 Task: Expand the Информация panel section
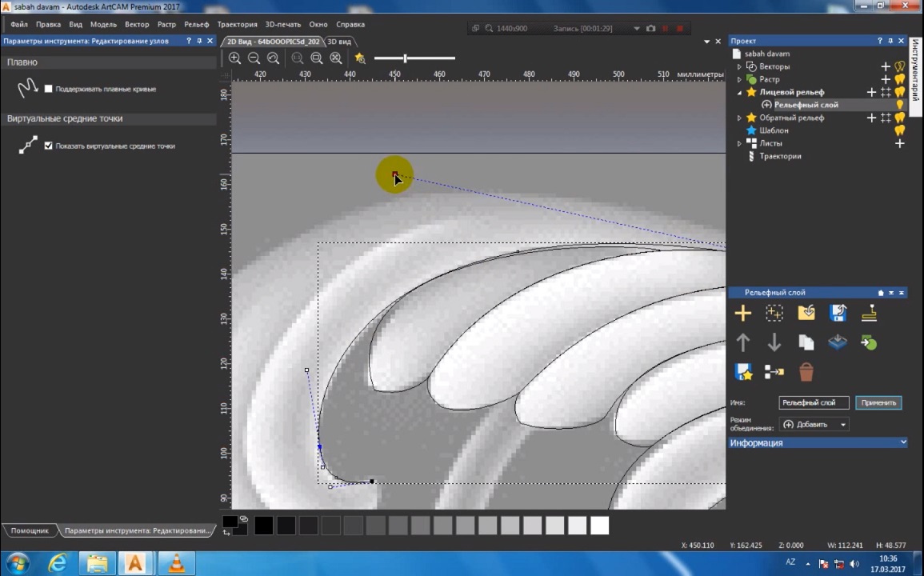click(x=903, y=442)
